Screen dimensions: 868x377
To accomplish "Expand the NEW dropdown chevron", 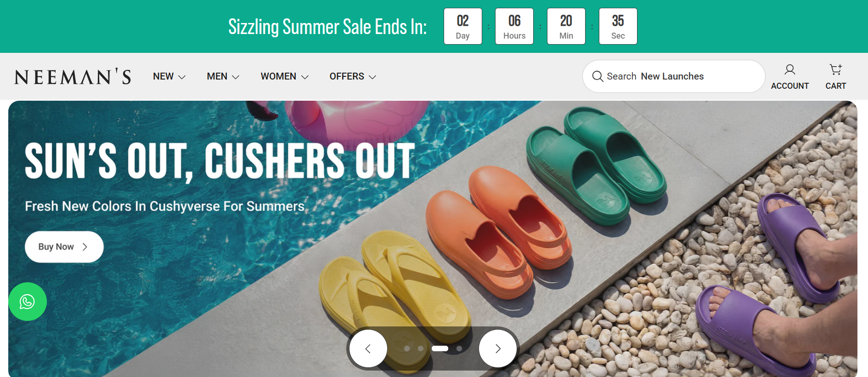I will click(182, 77).
